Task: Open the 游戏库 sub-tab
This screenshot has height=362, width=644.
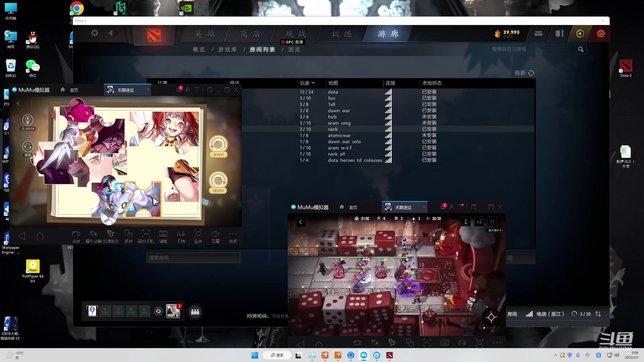Action: pos(227,50)
